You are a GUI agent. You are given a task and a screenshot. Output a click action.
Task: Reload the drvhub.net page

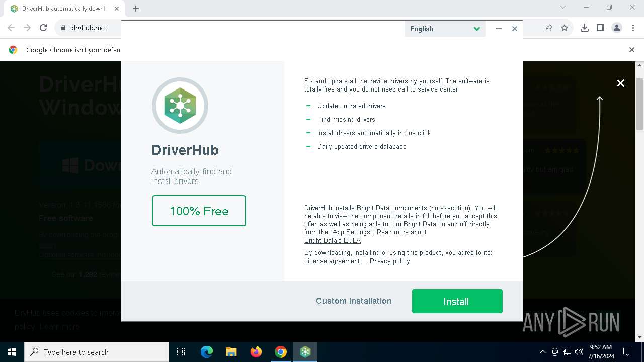click(43, 28)
